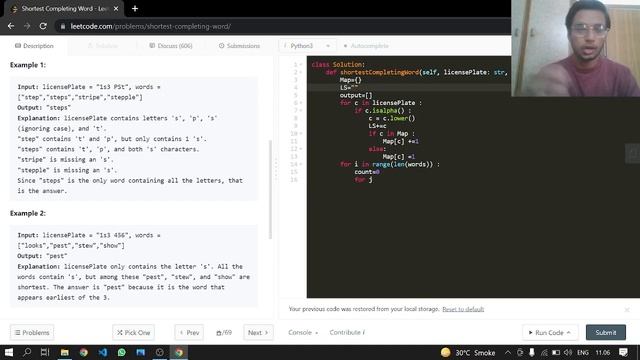Click the Example 2 heading
Image resolution: width=640 pixels, height=360 pixels.
[28, 213]
